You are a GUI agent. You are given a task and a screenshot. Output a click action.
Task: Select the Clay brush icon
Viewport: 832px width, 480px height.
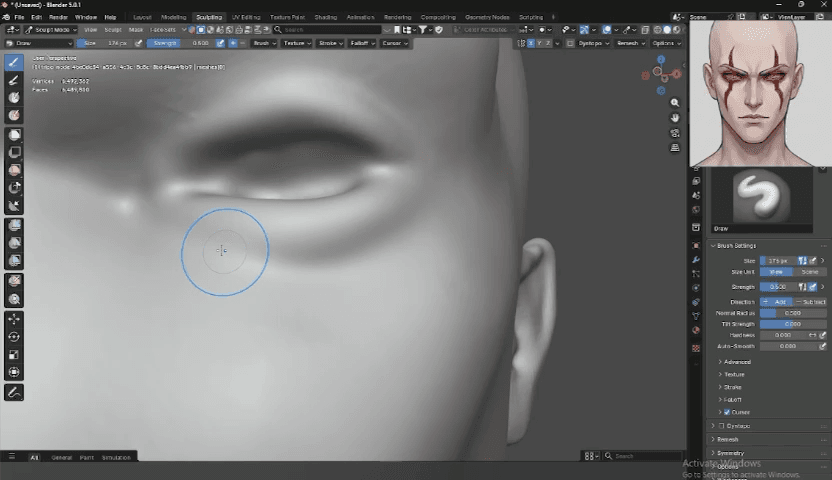[x=14, y=98]
